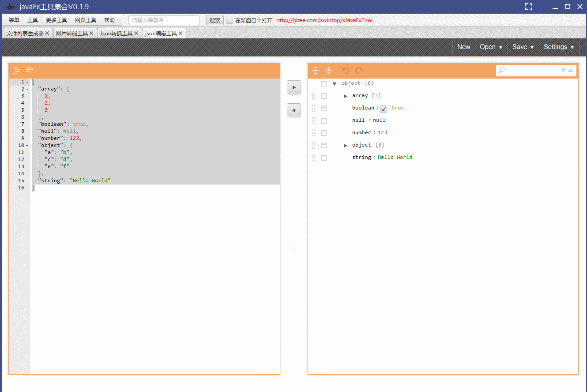Screen dimensions: 587x392
Task: Open action menu for array row
Action: click(x=324, y=96)
